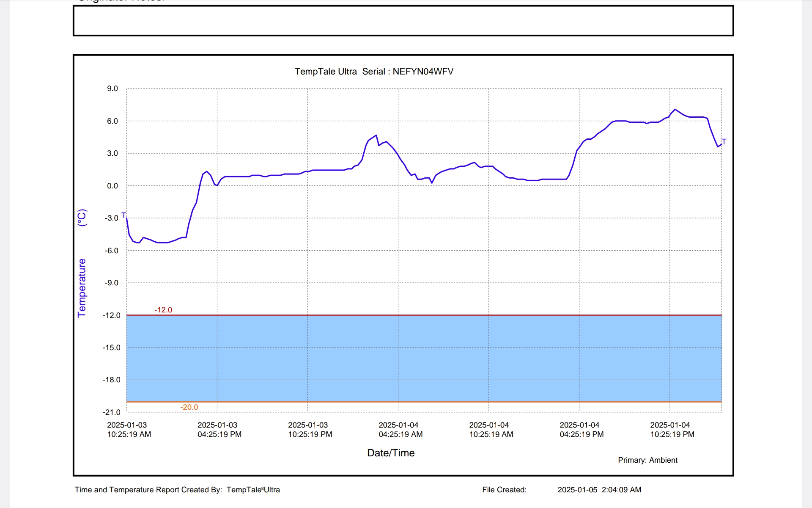
Task: Click the x-axis label 2025-01-04 04:25:19 AM
Action: click(x=401, y=430)
